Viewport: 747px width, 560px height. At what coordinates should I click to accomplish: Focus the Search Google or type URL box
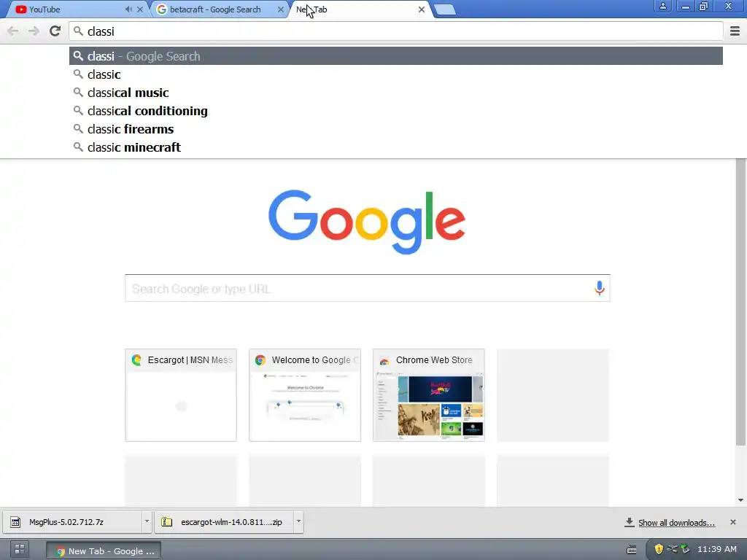(x=368, y=288)
